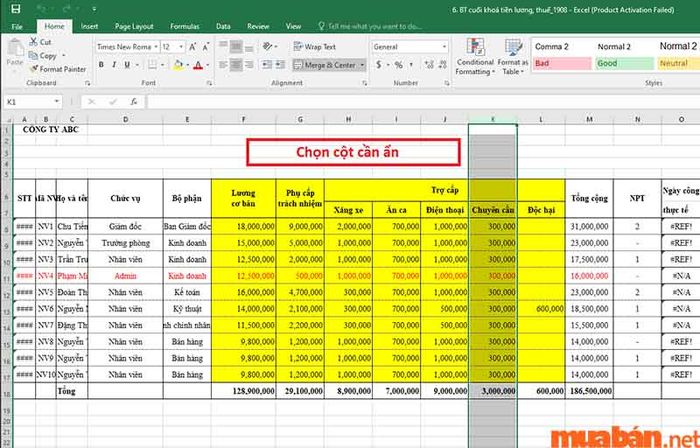Open the File tab
This screenshot has height=448, width=700.
pos(17,27)
